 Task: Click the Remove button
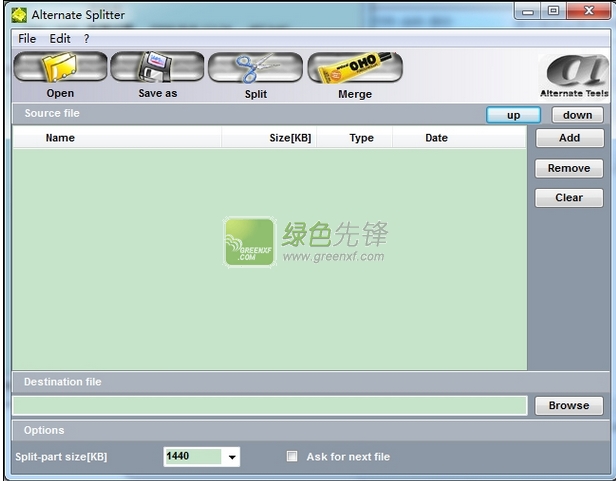pos(569,168)
